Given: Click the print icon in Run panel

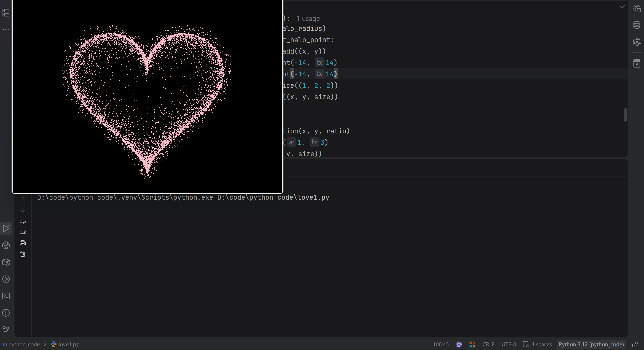Looking at the screenshot, I should point(23,243).
